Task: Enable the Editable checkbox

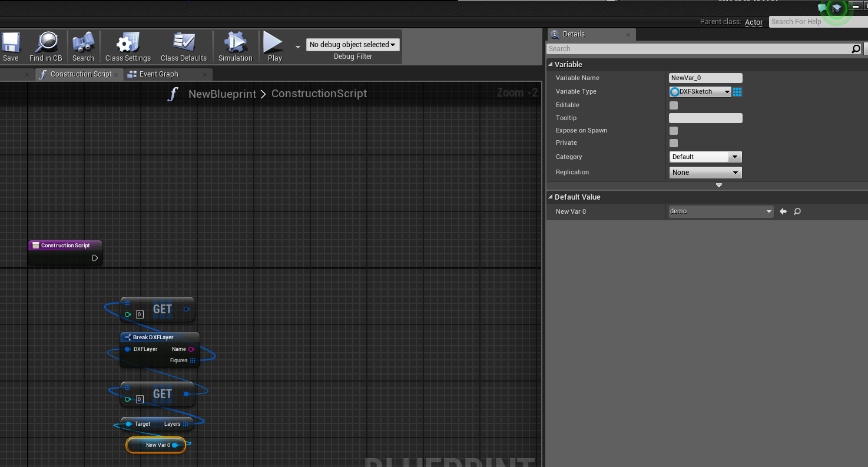Action: pos(674,105)
